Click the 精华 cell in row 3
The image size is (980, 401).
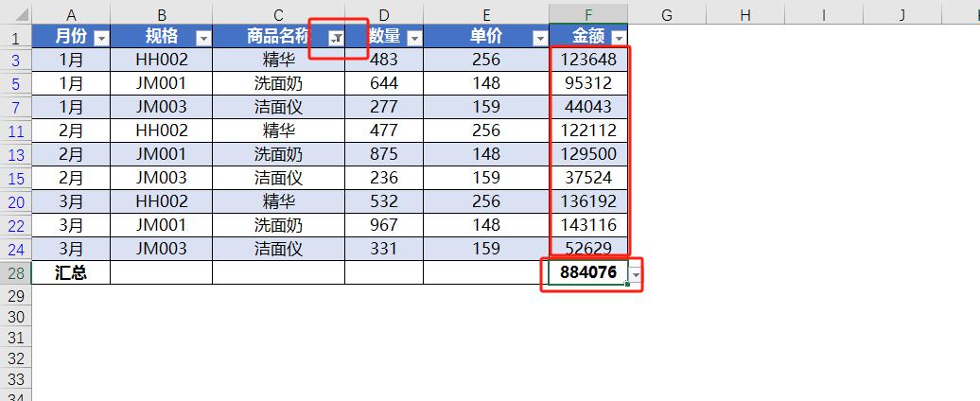click(279, 60)
